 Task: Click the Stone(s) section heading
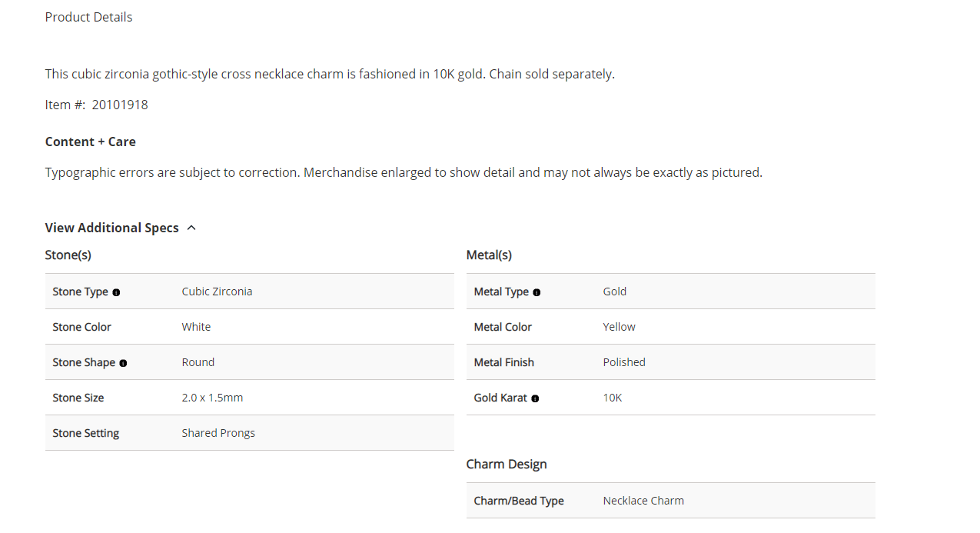(x=68, y=255)
